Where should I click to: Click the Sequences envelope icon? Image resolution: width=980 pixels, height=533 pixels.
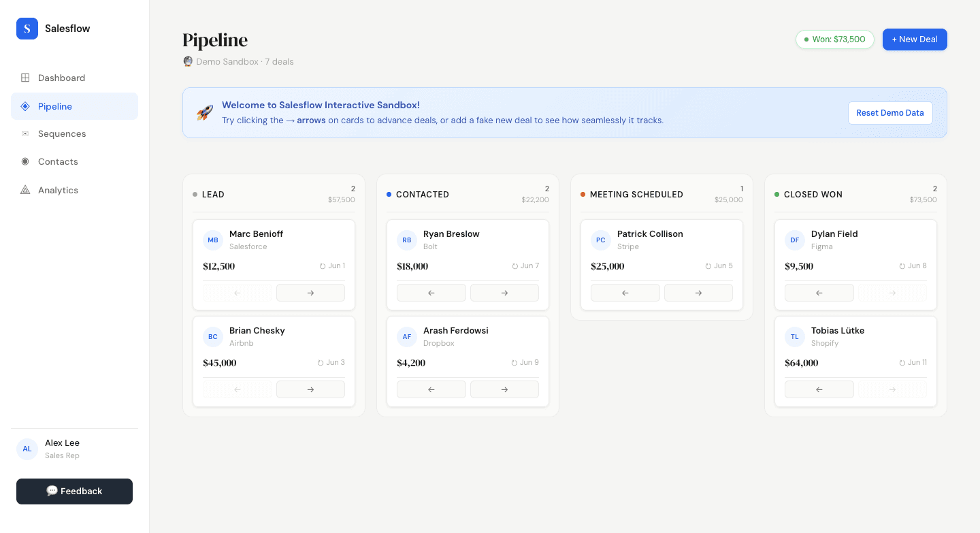click(25, 133)
